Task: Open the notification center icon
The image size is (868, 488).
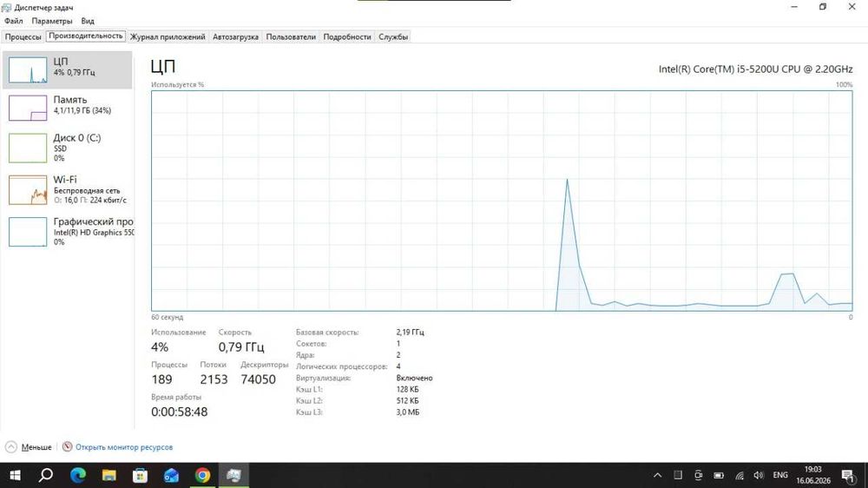Action: 848,475
